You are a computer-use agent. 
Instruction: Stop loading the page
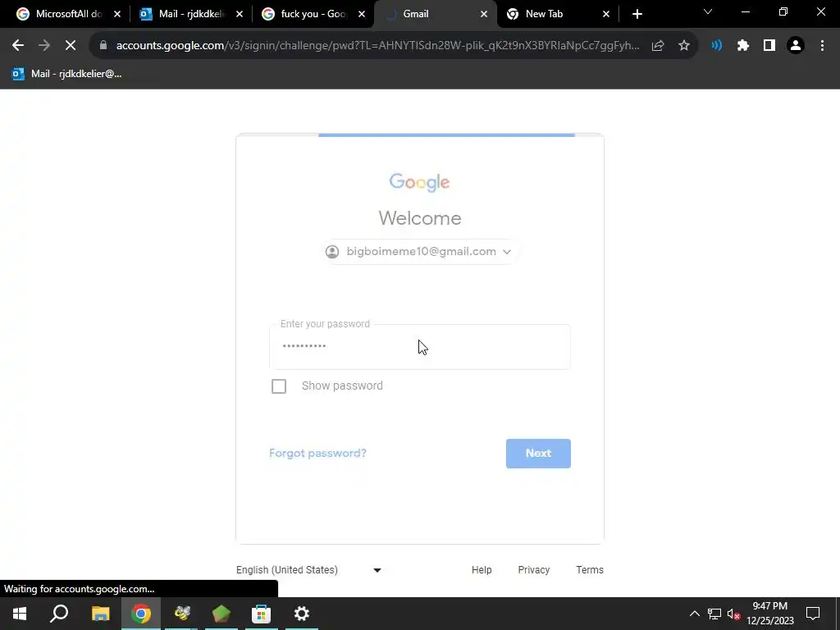(71, 46)
